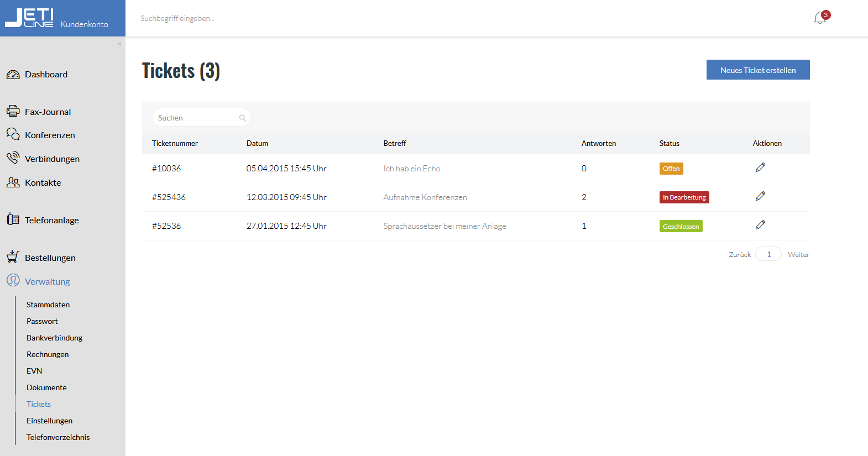Select Einstellungen in the Verwaltung submenu
868x456 pixels.
click(49, 421)
